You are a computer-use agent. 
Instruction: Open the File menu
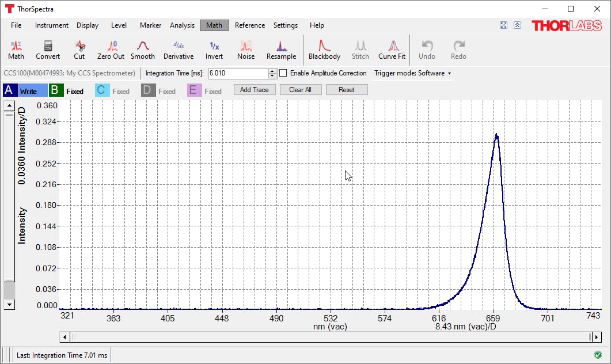16,25
